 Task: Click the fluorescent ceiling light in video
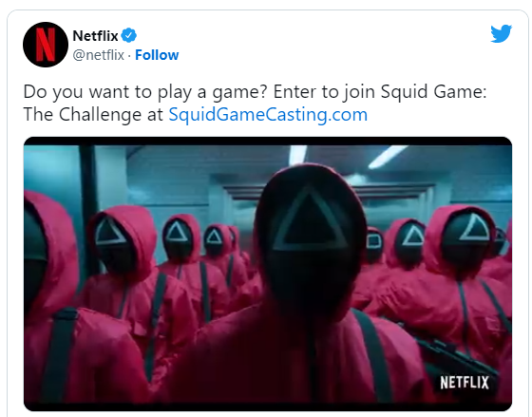tap(388, 157)
